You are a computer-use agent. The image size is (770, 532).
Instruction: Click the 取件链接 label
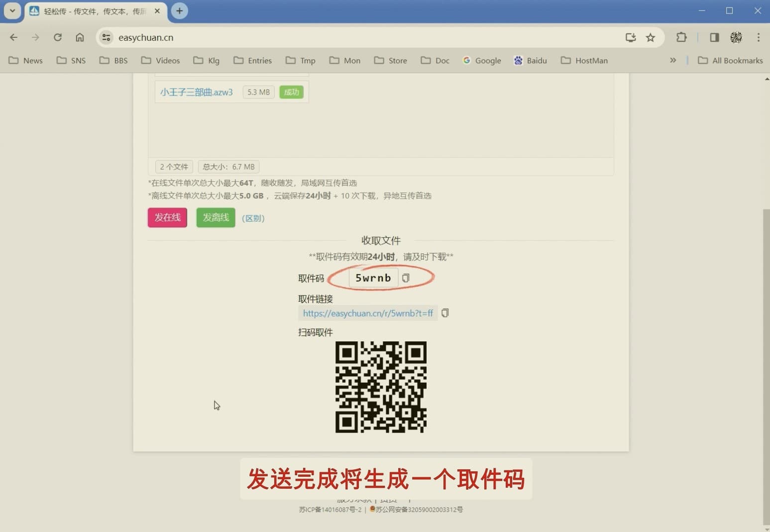coord(316,299)
